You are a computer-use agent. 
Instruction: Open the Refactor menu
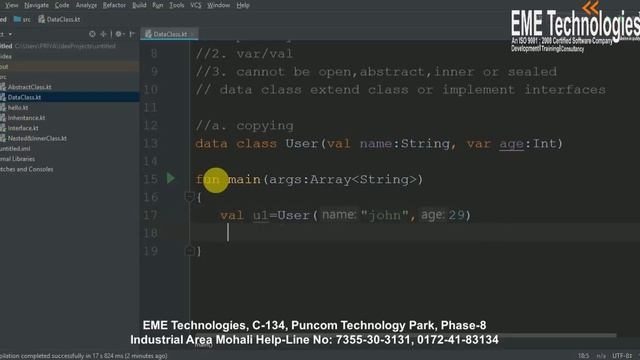pyautogui.click(x=114, y=5)
